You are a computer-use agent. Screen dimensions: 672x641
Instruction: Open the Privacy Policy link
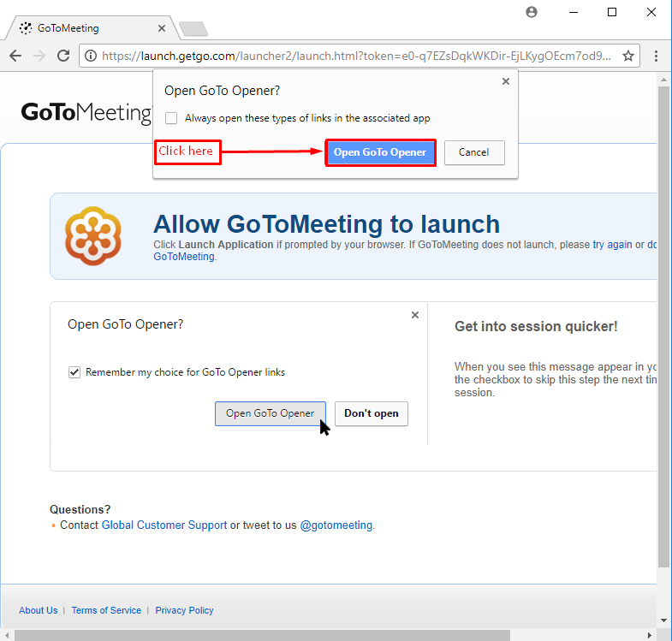coord(184,610)
